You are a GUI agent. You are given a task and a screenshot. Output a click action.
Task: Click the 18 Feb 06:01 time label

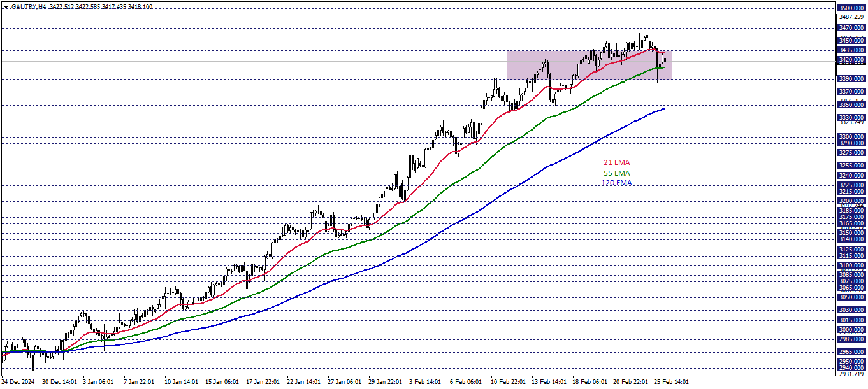(x=590, y=382)
